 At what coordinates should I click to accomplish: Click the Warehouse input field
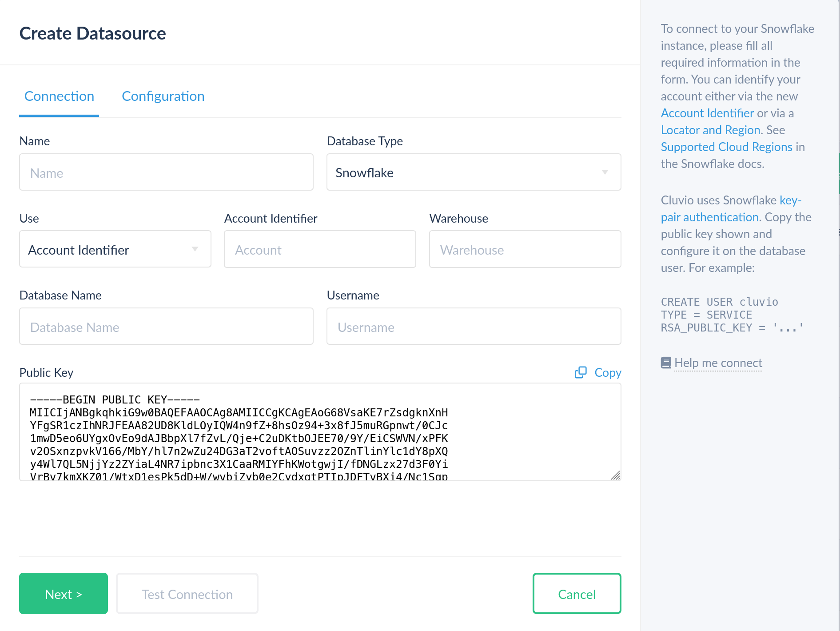(x=525, y=250)
